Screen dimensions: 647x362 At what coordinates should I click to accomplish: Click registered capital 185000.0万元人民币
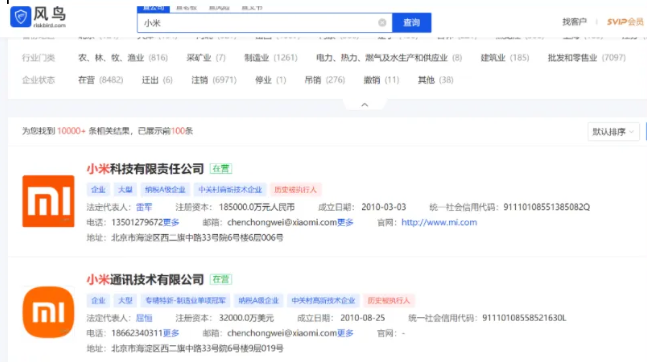coord(257,207)
